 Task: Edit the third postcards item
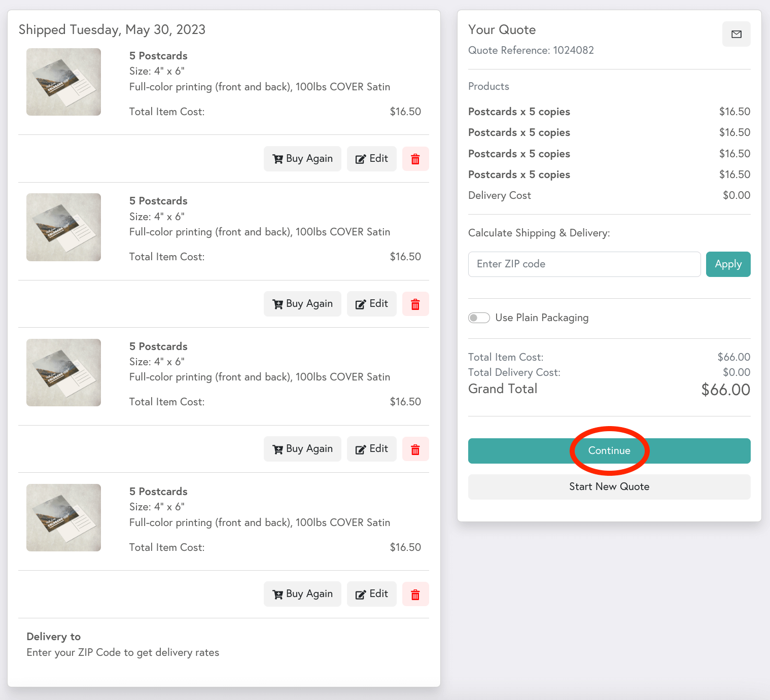click(372, 449)
